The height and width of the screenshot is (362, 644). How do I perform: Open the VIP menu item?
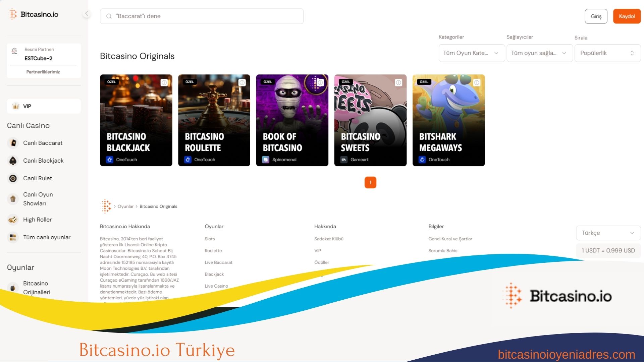[44, 106]
